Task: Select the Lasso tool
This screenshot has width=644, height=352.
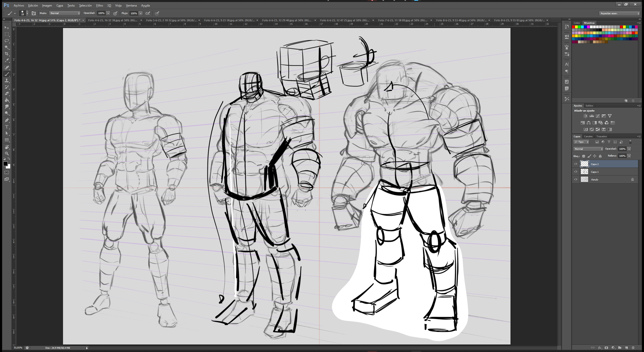Action: 7,40
